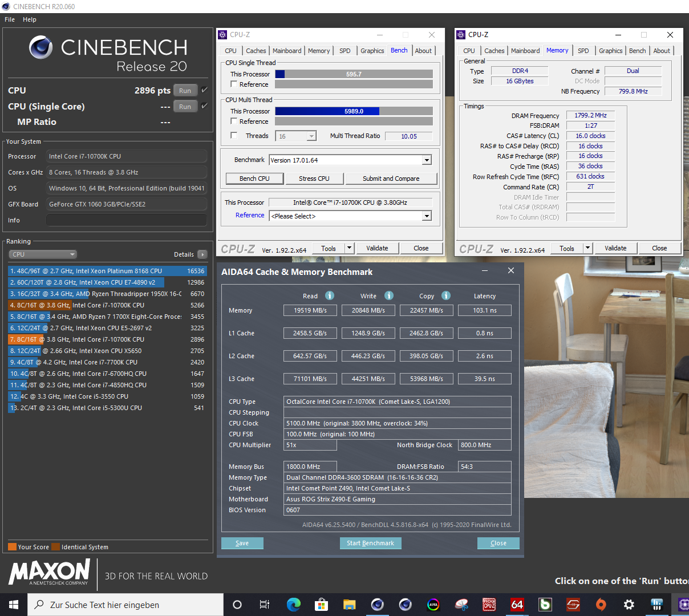Open Microsoft Store from the taskbar

coord(321,605)
